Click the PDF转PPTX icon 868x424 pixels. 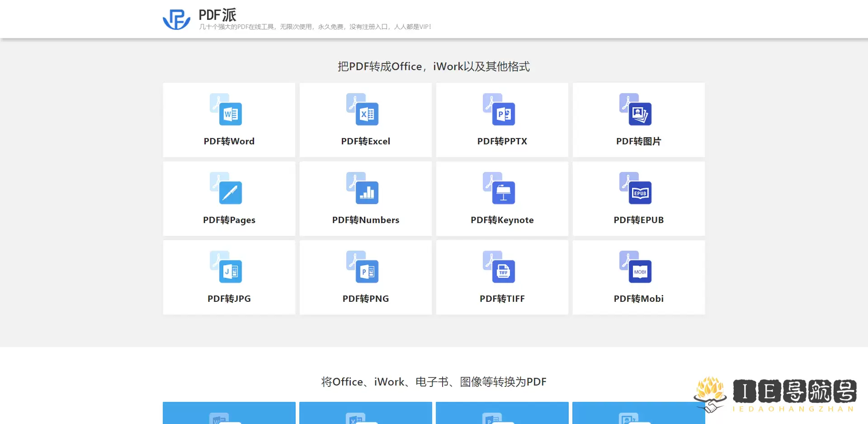[499, 109]
